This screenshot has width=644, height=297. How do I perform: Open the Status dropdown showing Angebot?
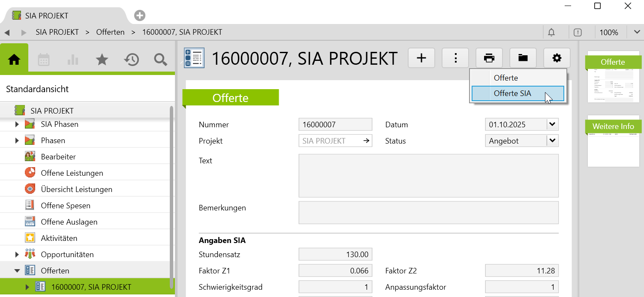tap(552, 141)
